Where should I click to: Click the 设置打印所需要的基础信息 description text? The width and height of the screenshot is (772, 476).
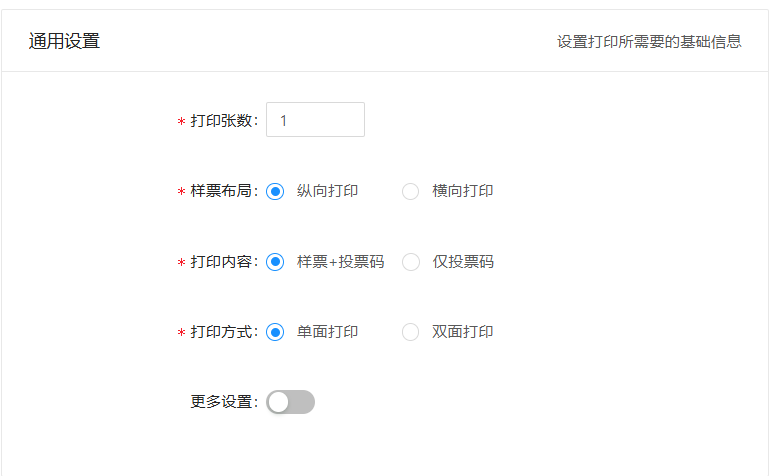coord(649,42)
